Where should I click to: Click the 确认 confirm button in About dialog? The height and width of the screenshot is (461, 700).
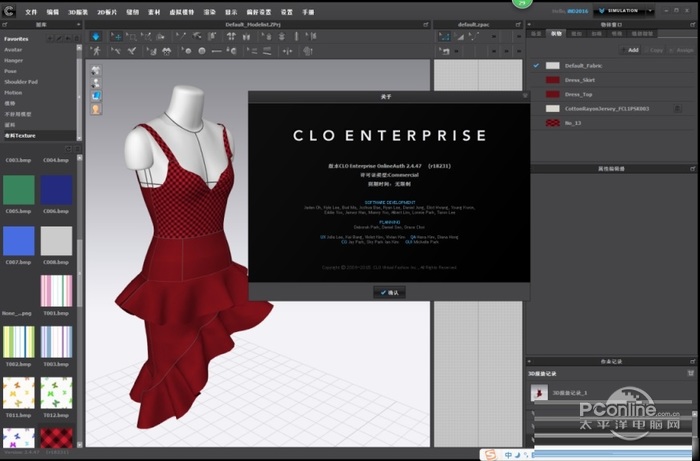(388, 291)
